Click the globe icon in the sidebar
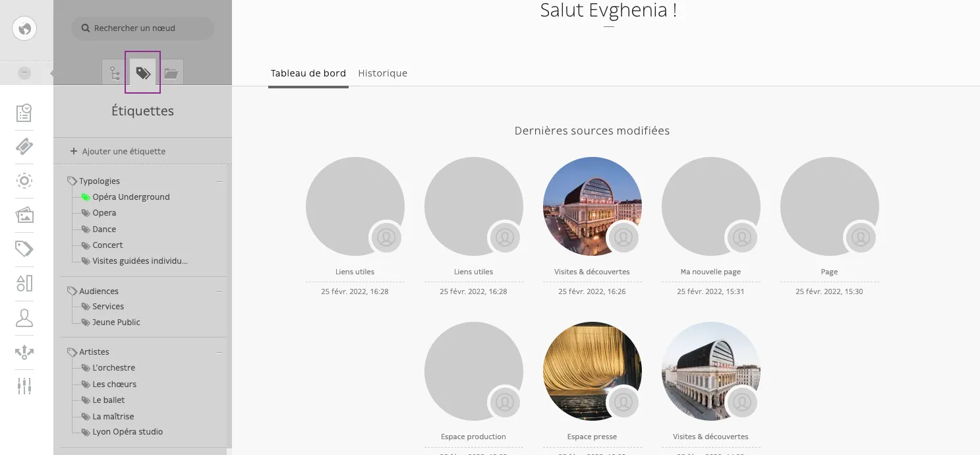Image resolution: width=980 pixels, height=455 pixels. pos(24,28)
